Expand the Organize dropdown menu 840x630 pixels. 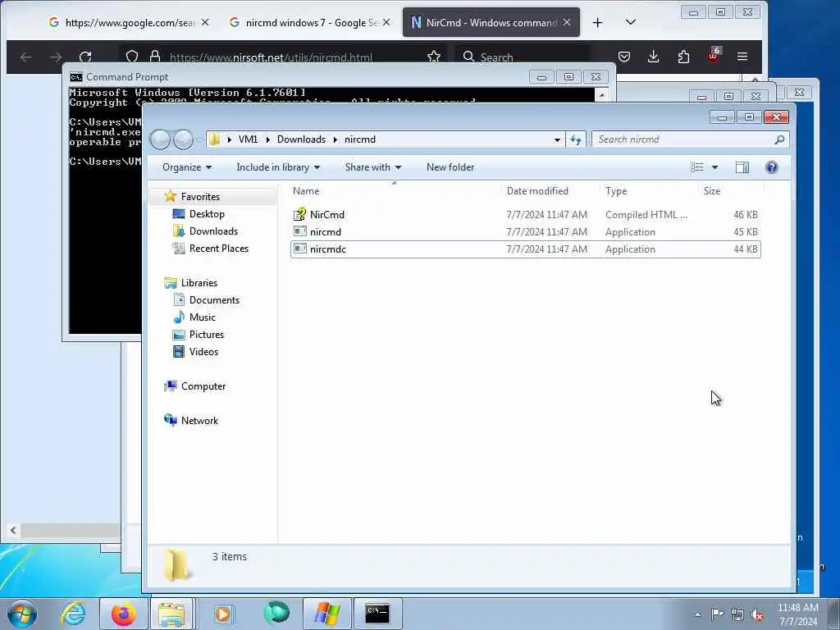click(187, 167)
